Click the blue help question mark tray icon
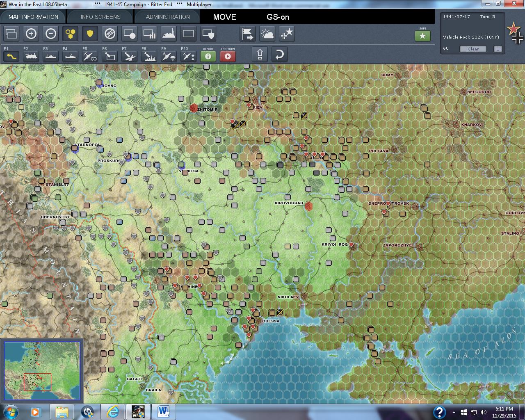This screenshot has width=525, height=420. point(439,412)
